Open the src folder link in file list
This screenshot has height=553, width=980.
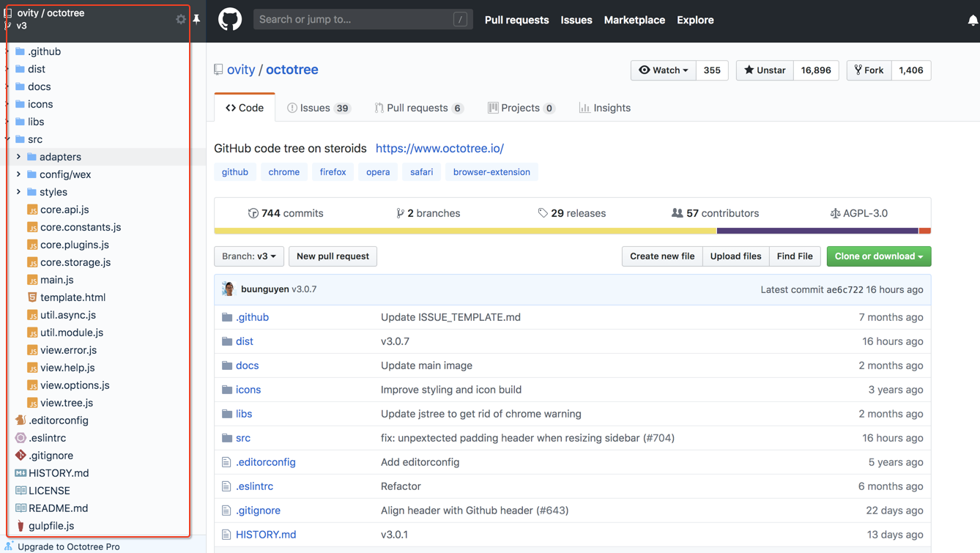pos(243,438)
